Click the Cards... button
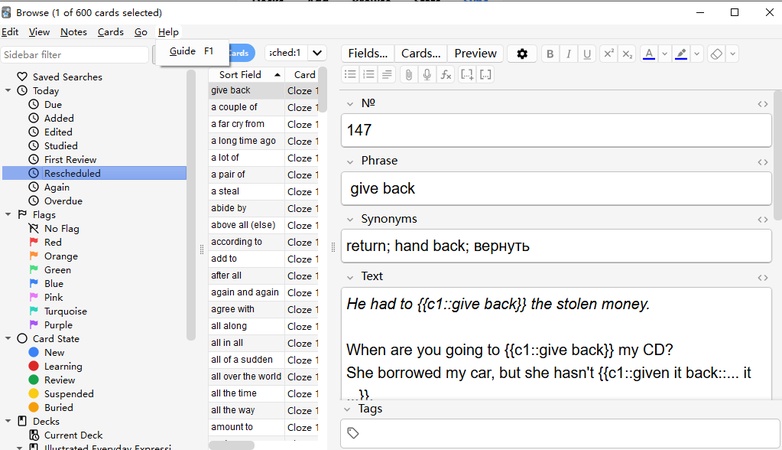This screenshot has width=782, height=450. pyautogui.click(x=420, y=53)
